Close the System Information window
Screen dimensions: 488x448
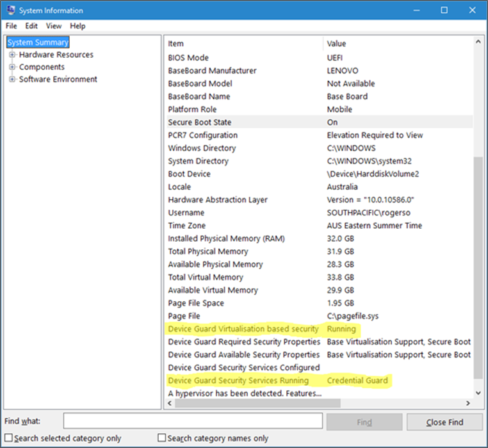pyautogui.click(x=472, y=10)
